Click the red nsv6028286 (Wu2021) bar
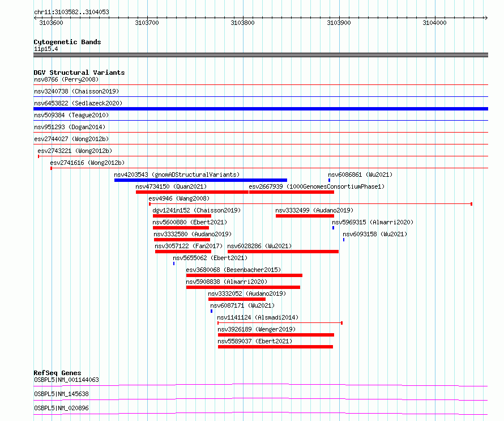This screenshot has width=504, height=421. pos(283,252)
